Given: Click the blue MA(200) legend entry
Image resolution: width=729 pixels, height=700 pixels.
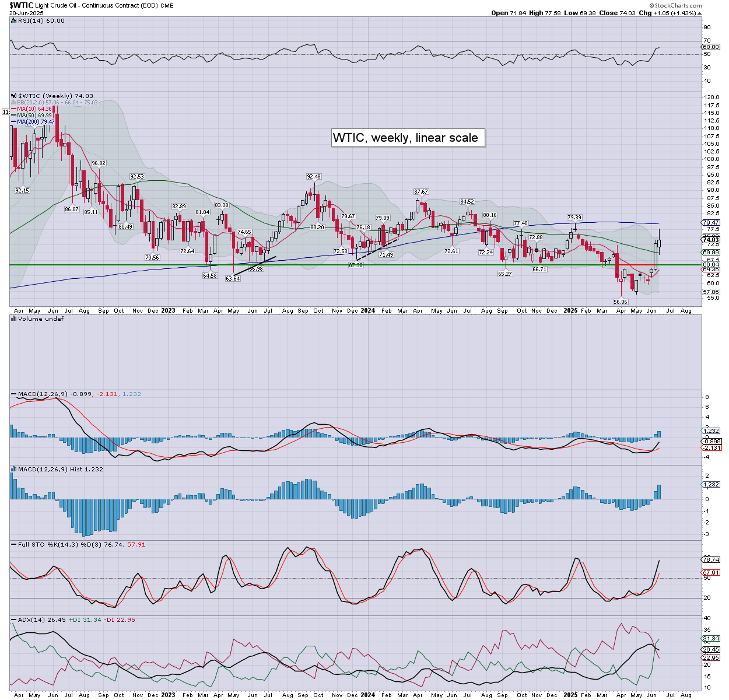Looking at the screenshot, I should 35,122.
